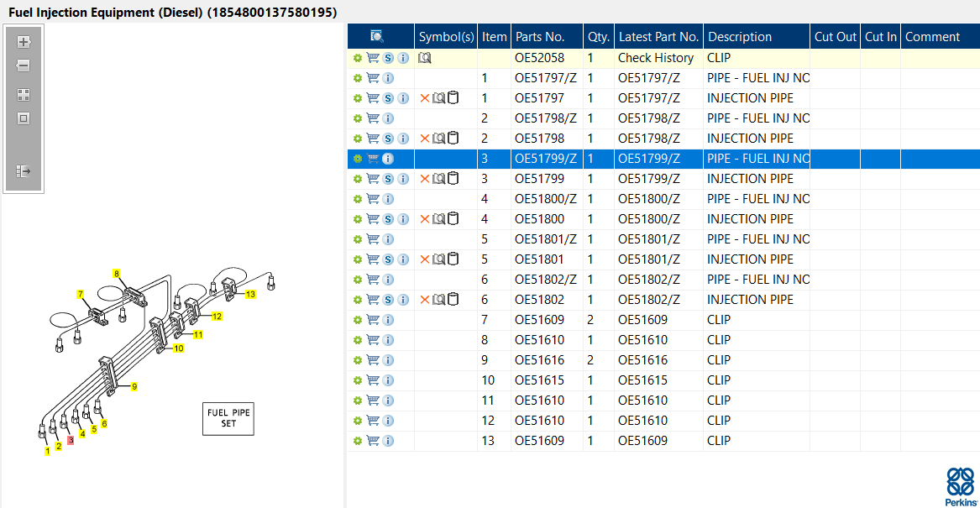Screen dimensions: 980x508
Task: Select callout 6 in the diagram
Action: point(104,424)
